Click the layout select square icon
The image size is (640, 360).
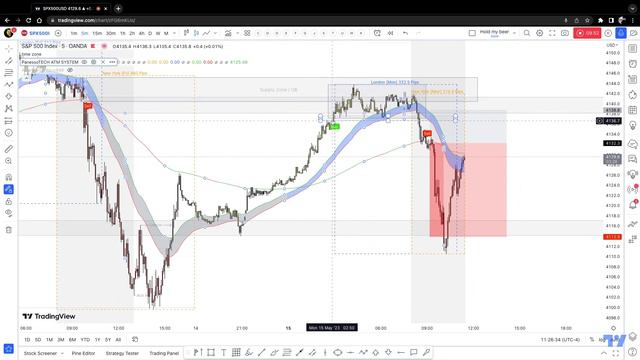472,33
